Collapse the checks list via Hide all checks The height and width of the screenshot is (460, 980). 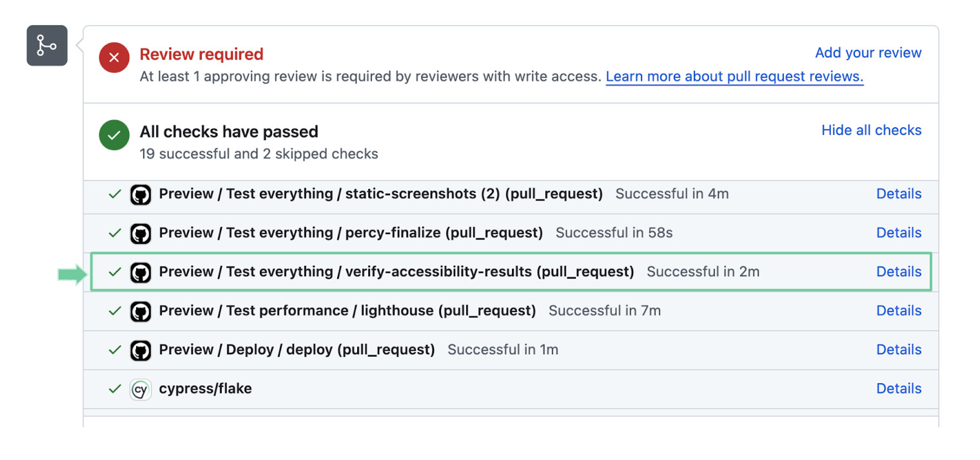coord(871,130)
